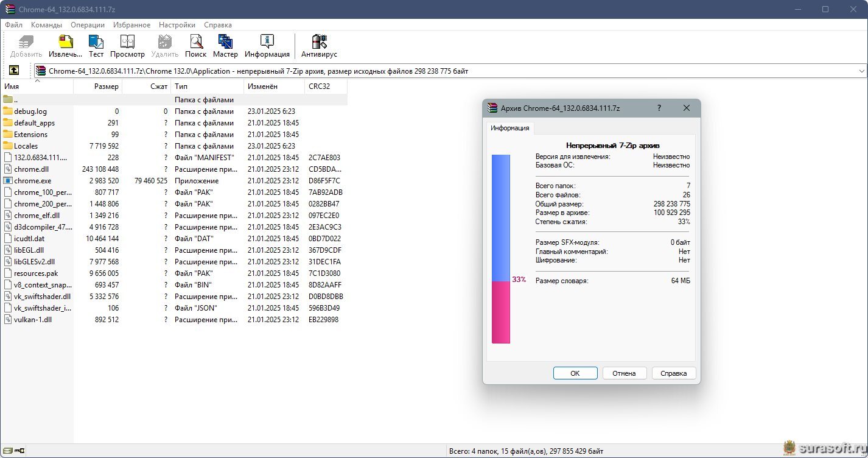Select the v8_context_snap file row
Screen dimensions: 868x458
[x=173, y=285]
